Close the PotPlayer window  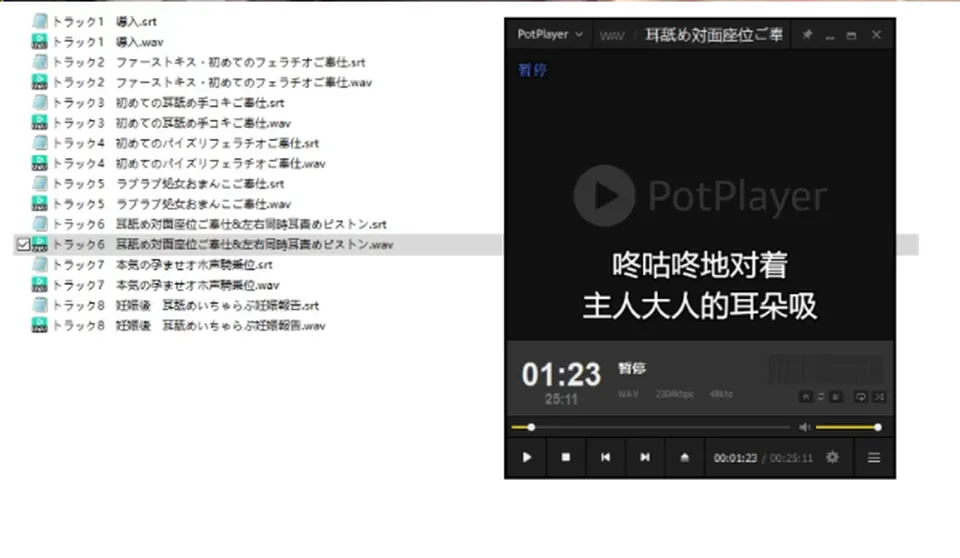[876, 35]
